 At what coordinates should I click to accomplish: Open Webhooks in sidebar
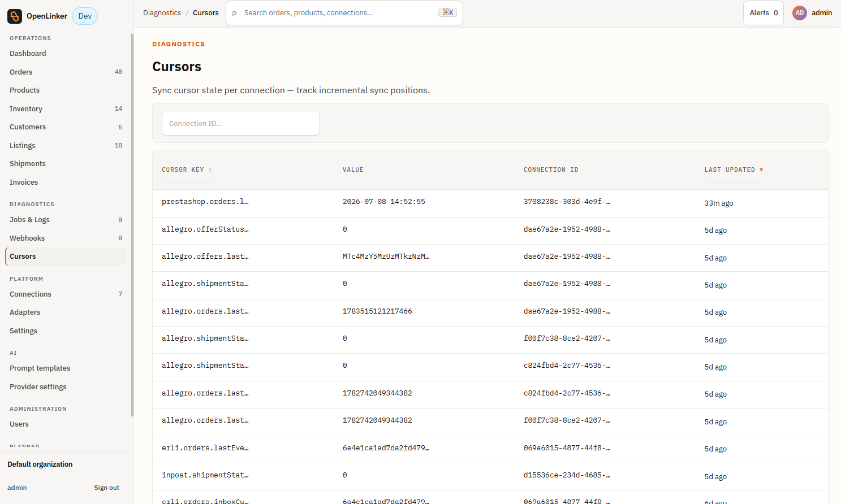pos(66,238)
